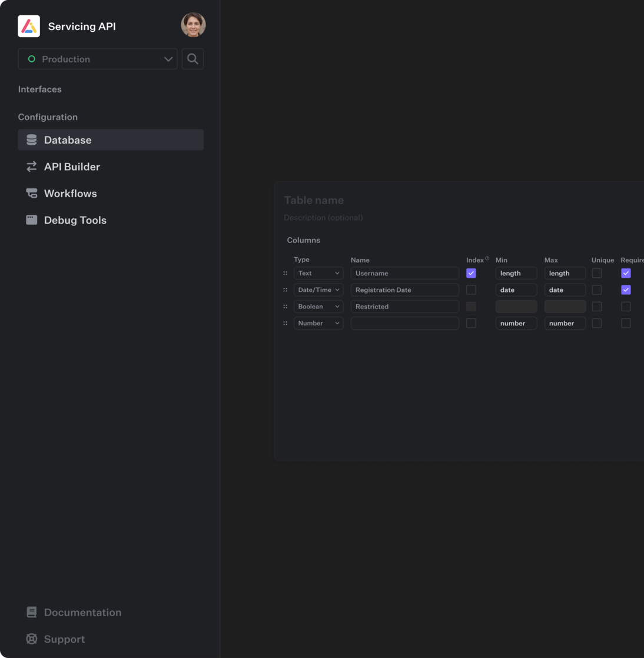Image resolution: width=644 pixels, height=658 pixels.
Task: Click the Workflows branching icon
Action: click(31, 193)
